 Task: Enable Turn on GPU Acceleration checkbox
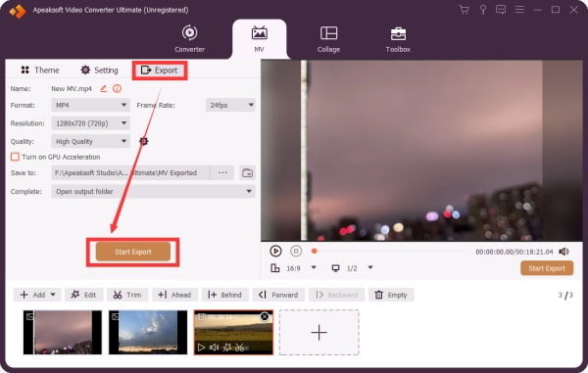15,157
